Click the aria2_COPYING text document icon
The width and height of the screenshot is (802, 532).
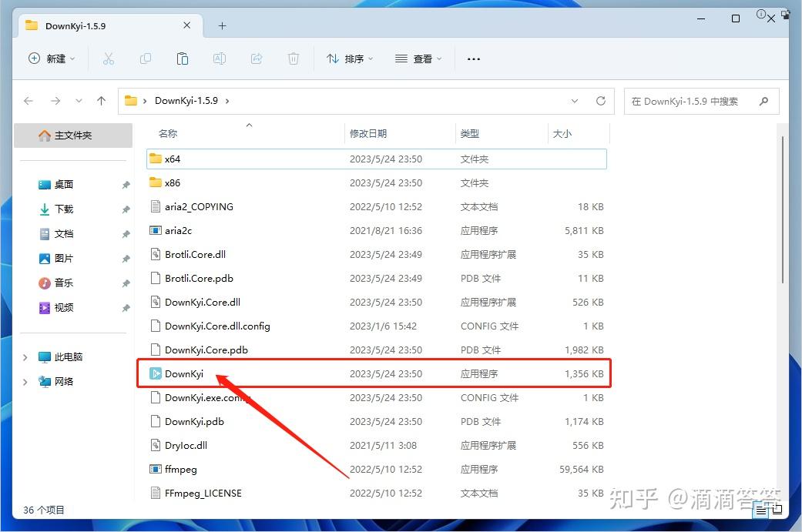(156, 206)
